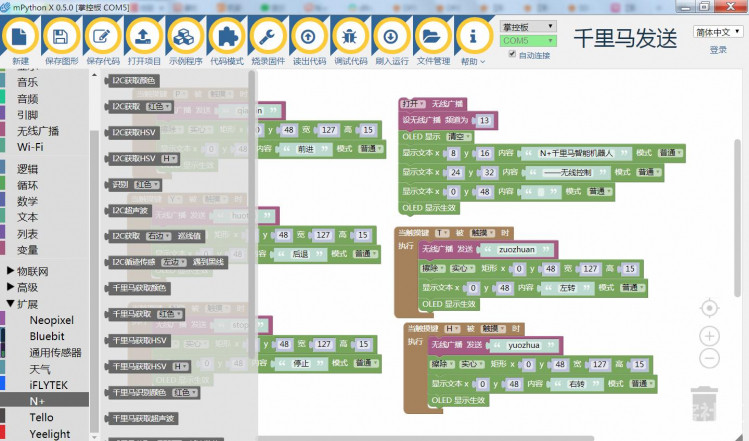Click the category list scrollbar up arrow
This screenshot has height=441, width=749.
(x=94, y=75)
